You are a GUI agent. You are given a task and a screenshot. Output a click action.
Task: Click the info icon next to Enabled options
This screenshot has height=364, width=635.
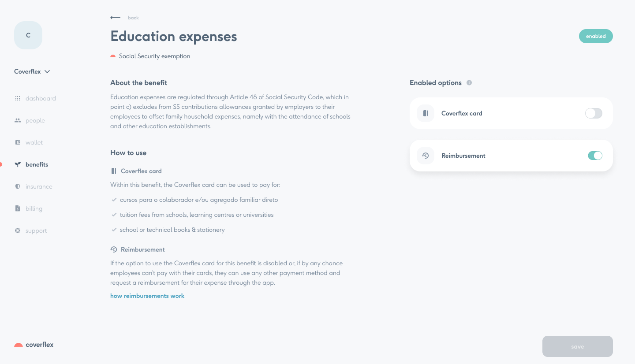(469, 82)
